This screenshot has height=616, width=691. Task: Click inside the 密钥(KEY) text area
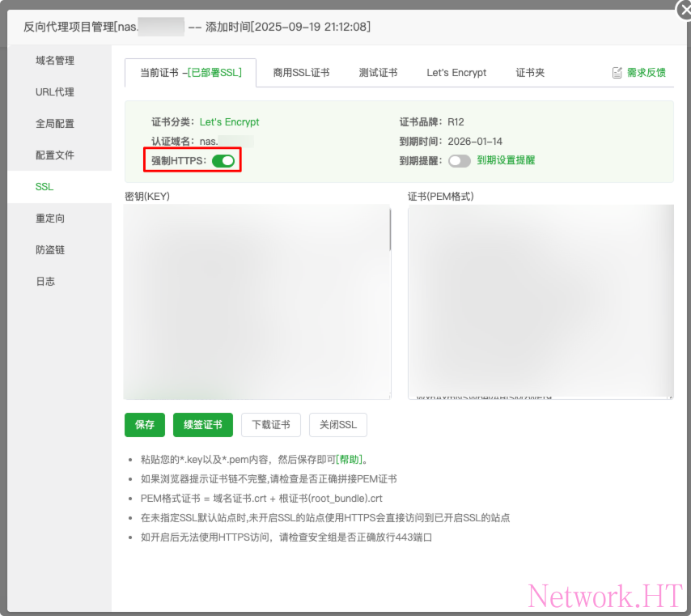point(256,301)
